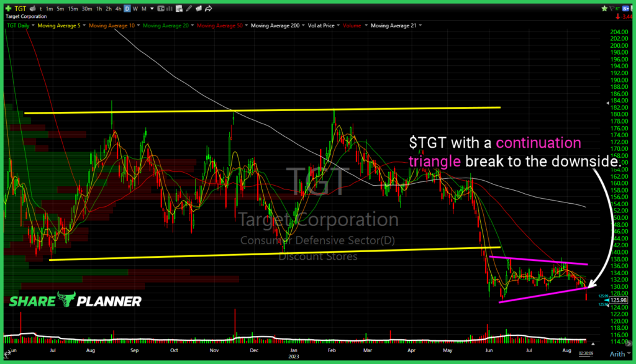The height and width of the screenshot is (364, 636).
Task: Select the 1h time frame
Action: click(99, 9)
